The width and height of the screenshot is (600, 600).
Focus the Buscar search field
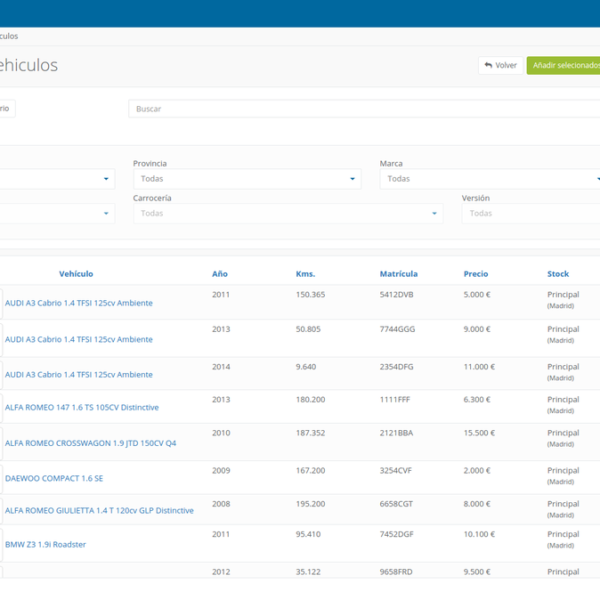pyautogui.click(x=360, y=109)
